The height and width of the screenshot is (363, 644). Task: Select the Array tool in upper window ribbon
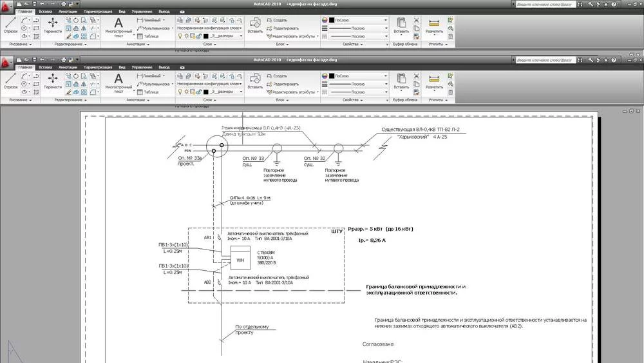tap(84, 36)
